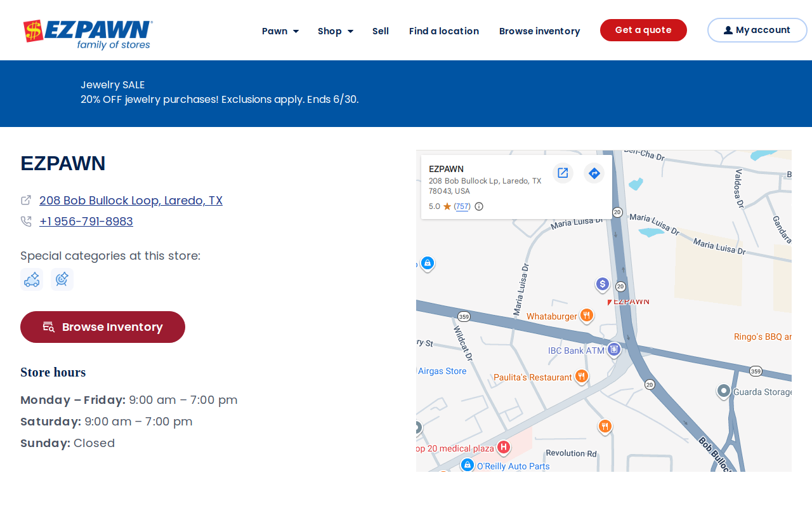Click the blue shopping marker near Maria Luisa Dr
Screen dimensions: 812x508
coord(428,263)
